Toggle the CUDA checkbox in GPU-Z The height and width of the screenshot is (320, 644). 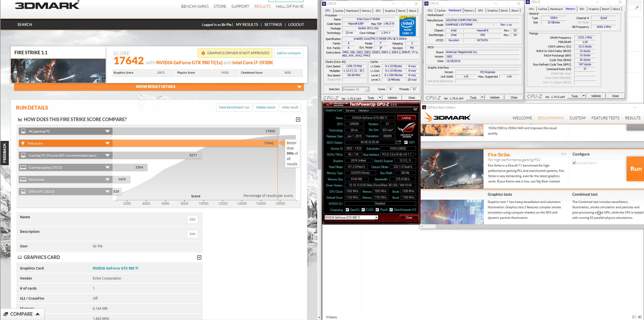click(363, 210)
